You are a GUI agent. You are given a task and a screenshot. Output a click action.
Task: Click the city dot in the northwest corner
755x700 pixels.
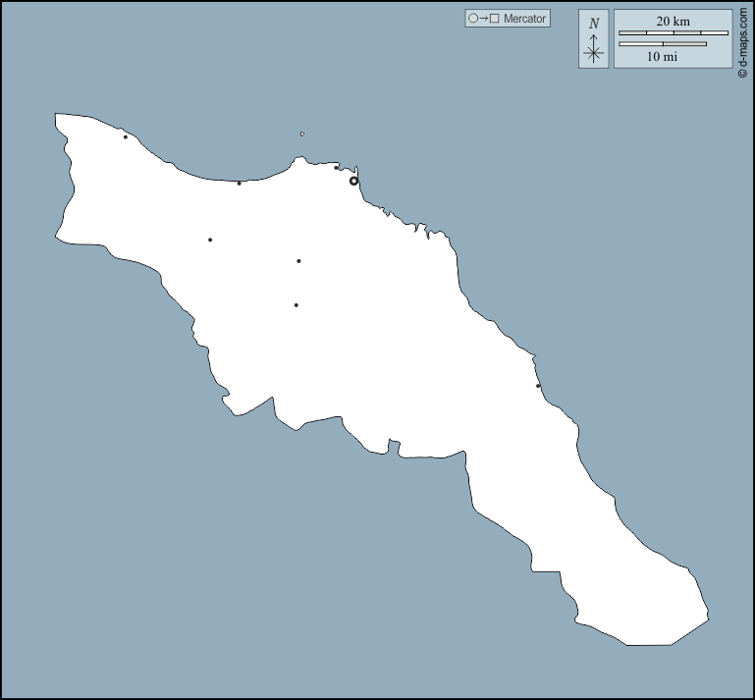click(126, 136)
